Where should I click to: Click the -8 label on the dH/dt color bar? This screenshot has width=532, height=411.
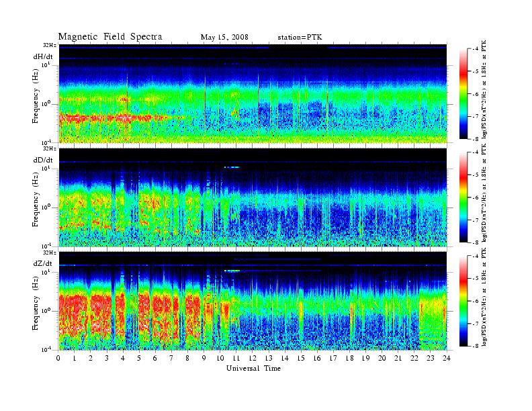(x=475, y=139)
